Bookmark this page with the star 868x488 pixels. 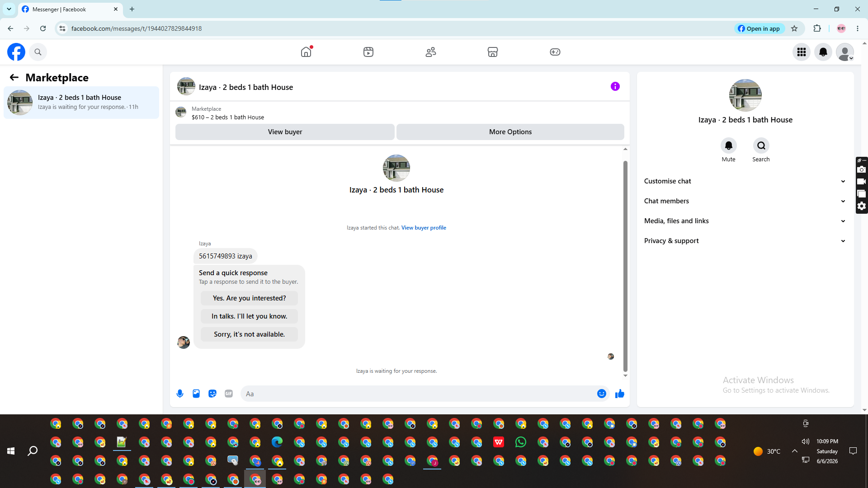coord(794,28)
